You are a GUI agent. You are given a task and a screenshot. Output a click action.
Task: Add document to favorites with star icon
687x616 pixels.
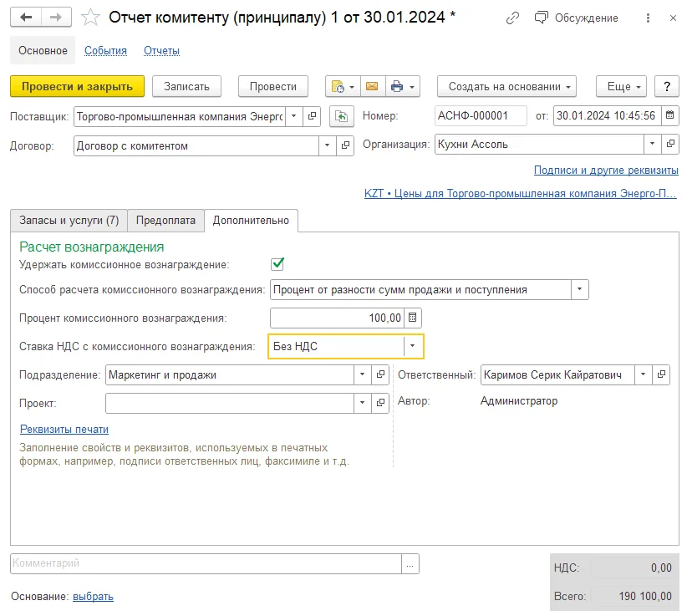91,18
